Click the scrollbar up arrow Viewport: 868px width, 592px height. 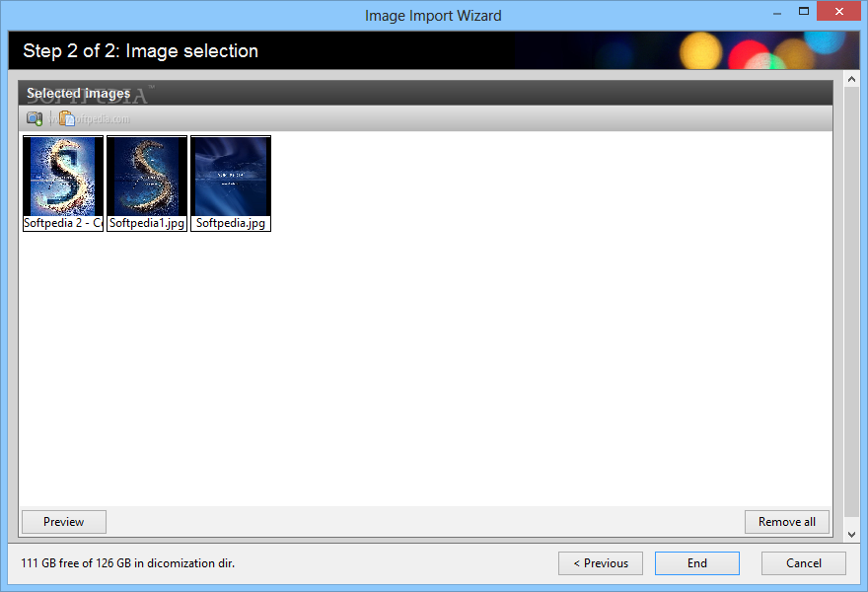click(x=851, y=79)
